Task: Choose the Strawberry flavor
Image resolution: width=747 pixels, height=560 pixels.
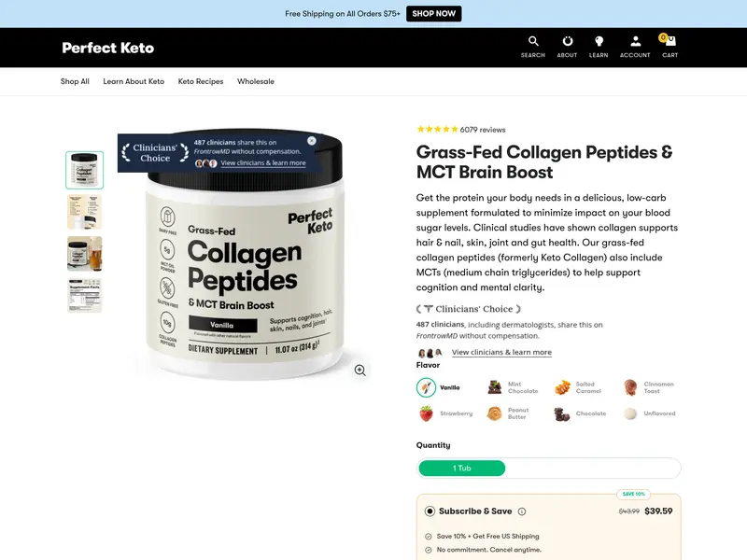Action: point(446,413)
